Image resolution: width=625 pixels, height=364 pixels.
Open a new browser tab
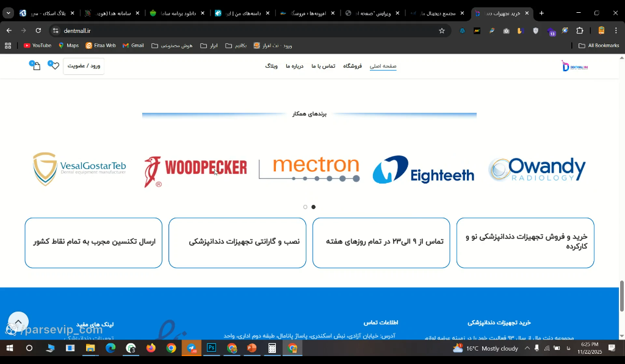(541, 13)
